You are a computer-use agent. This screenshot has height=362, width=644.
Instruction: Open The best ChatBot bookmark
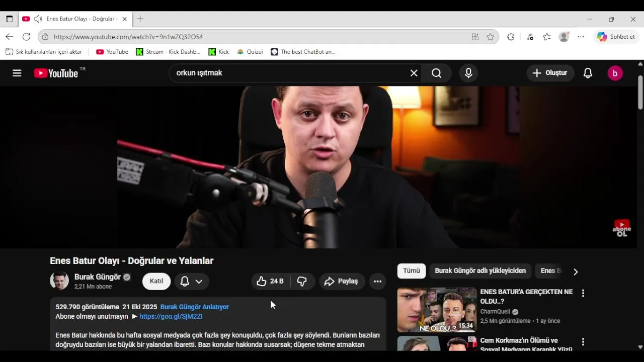[303, 52]
